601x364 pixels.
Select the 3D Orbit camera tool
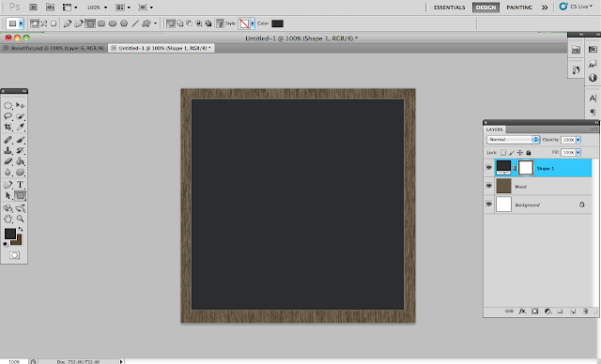click(21, 208)
